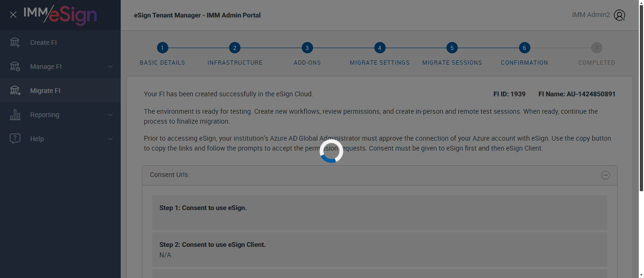
Task: Go to step 3 circle Add-Ons
Action: click(x=307, y=48)
